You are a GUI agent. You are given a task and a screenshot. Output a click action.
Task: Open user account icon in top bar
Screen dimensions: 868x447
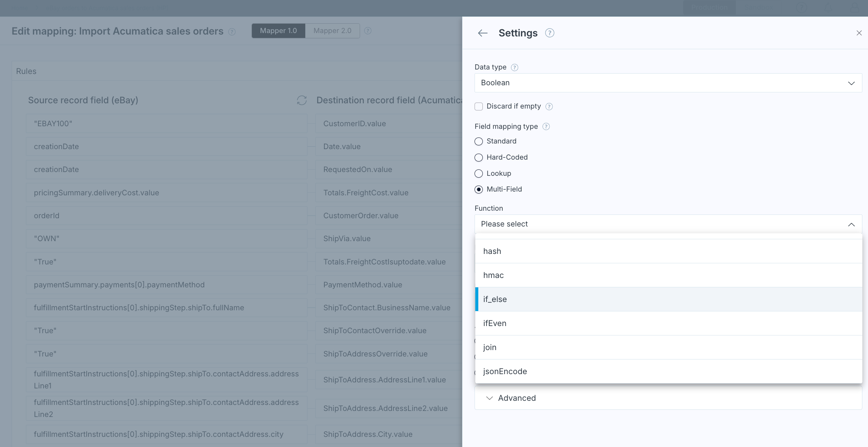[854, 8]
